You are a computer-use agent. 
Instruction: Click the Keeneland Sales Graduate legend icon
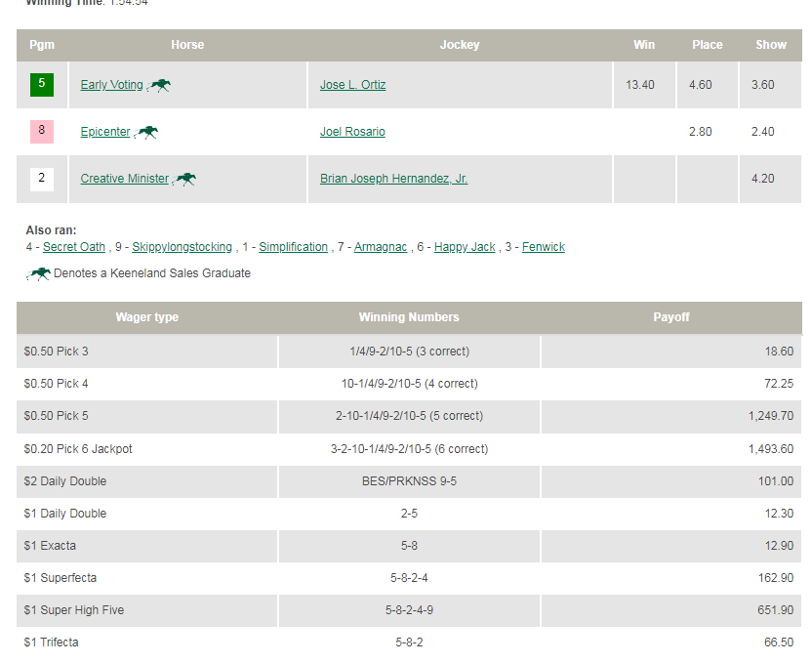(x=40, y=274)
